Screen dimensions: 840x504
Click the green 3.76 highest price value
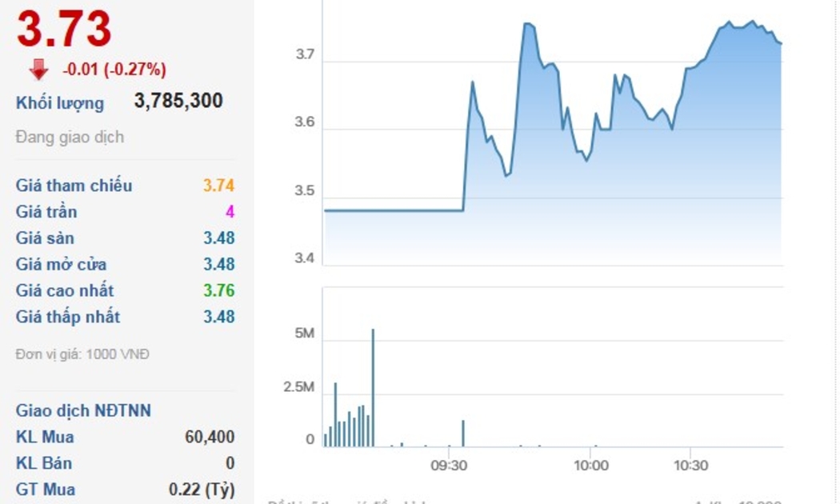click(x=218, y=290)
